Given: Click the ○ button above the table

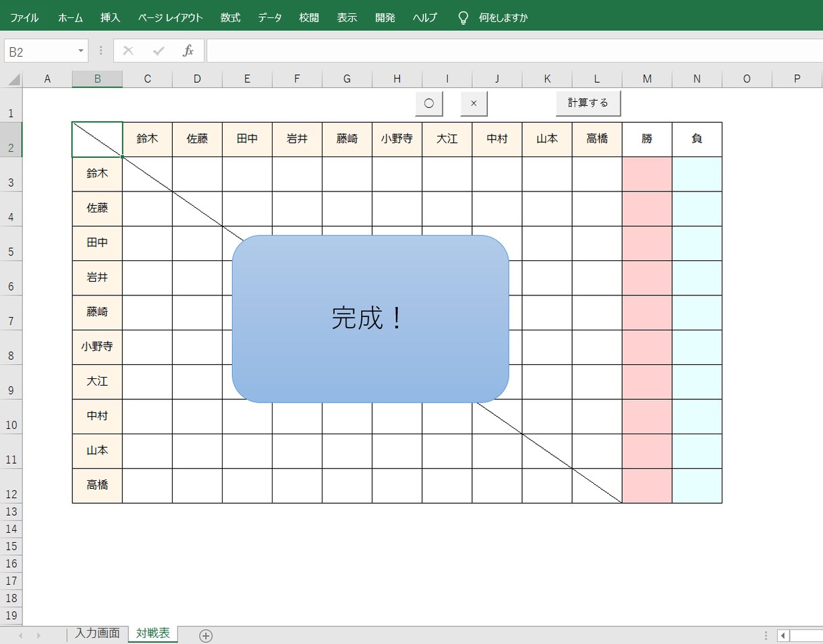Looking at the screenshot, I should [x=429, y=103].
